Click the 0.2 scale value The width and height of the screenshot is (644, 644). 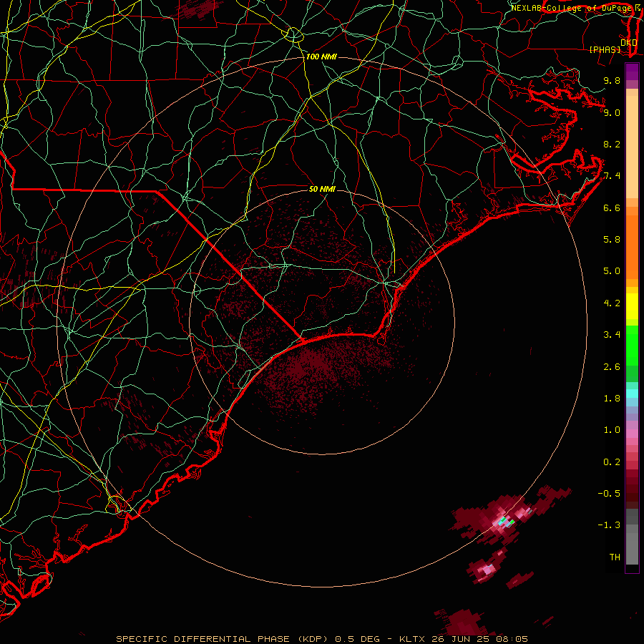pos(612,462)
